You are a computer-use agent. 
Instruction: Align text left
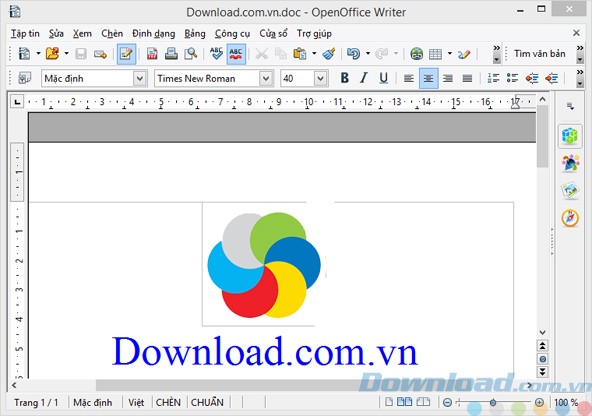point(409,79)
